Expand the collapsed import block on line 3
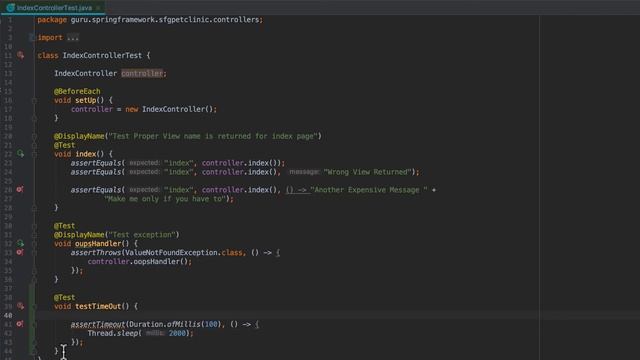The width and height of the screenshot is (640, 360). point(32,38)
